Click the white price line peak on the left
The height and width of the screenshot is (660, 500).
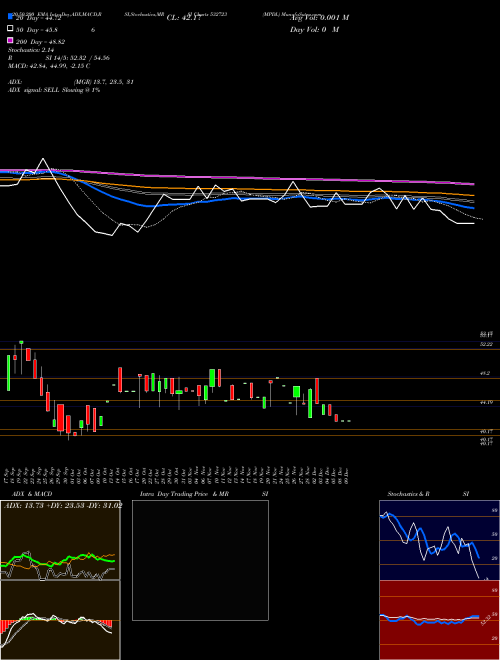(43, 159)
